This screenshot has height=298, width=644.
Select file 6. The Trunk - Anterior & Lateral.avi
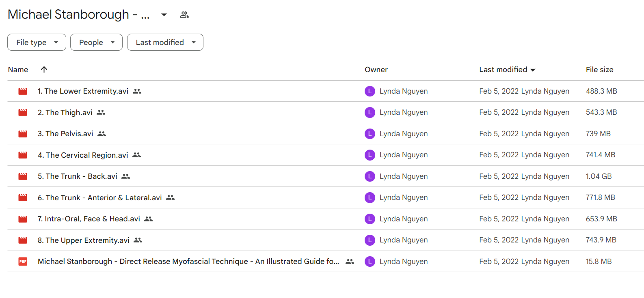[100, 197]
